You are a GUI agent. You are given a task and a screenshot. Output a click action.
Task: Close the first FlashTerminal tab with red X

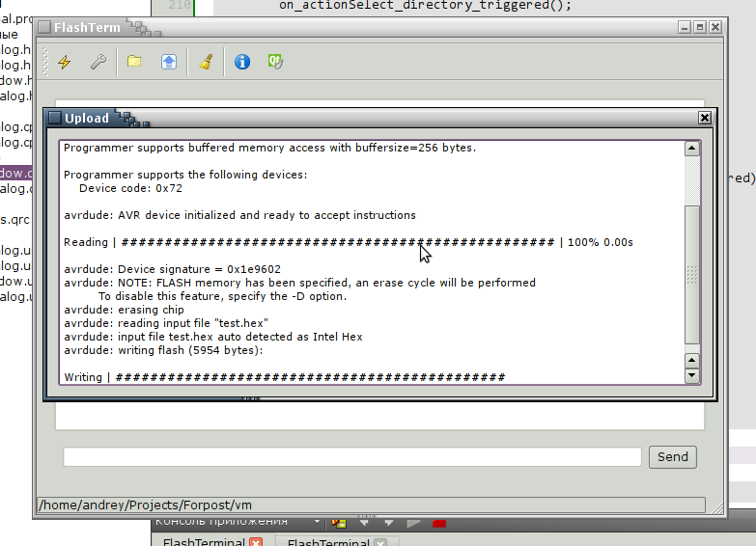pos(256,543)
